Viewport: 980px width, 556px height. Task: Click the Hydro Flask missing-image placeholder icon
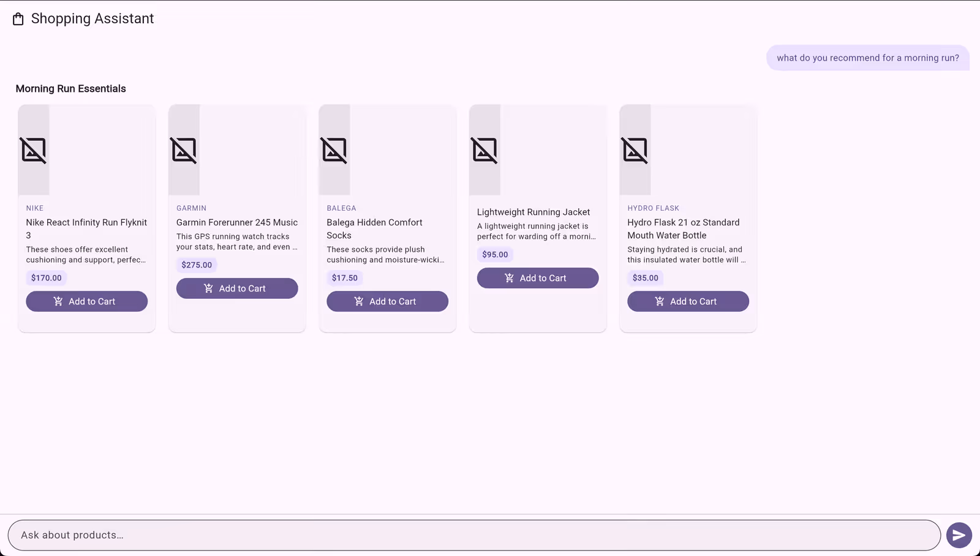[x=635, y=150]
